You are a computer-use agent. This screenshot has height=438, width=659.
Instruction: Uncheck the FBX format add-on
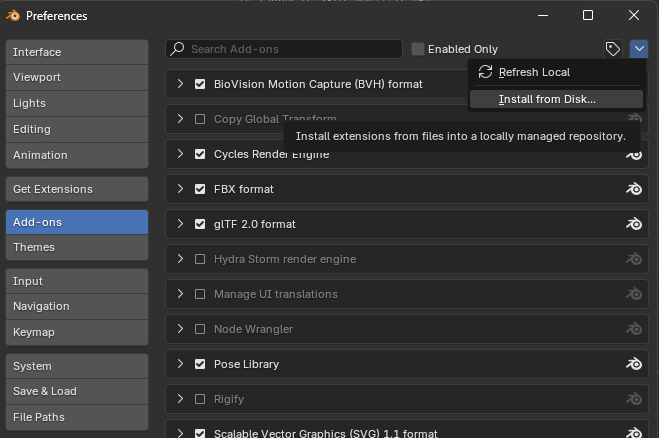coord(200,189)
